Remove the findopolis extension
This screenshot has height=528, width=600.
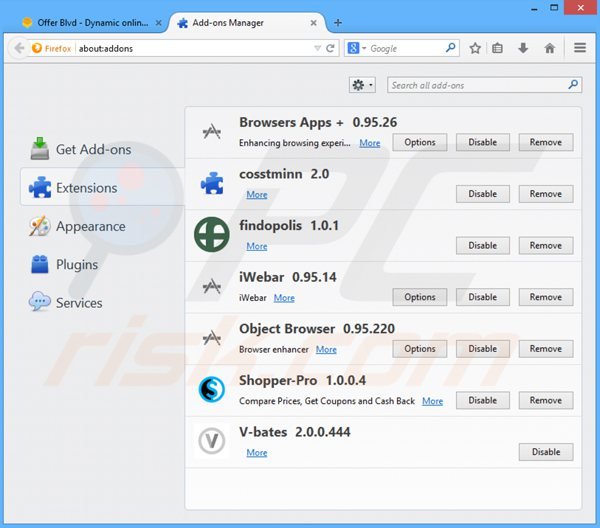pyautogui.click(x=546, y=246)
